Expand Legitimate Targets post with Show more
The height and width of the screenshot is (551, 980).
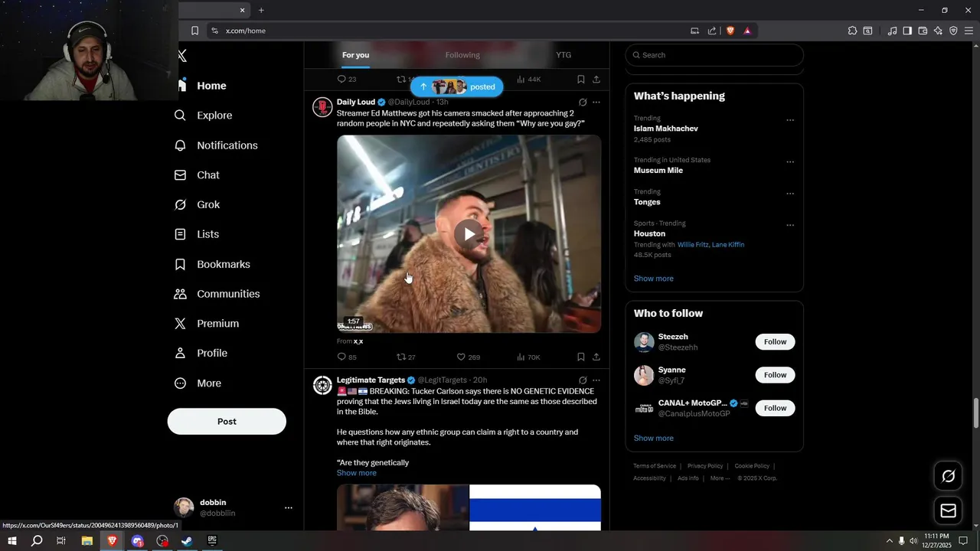(357, 473)
